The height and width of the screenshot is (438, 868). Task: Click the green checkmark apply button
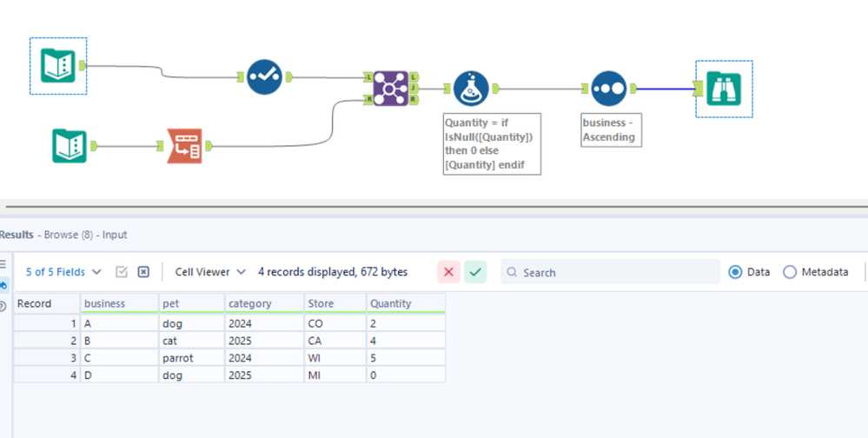(475, 272)
